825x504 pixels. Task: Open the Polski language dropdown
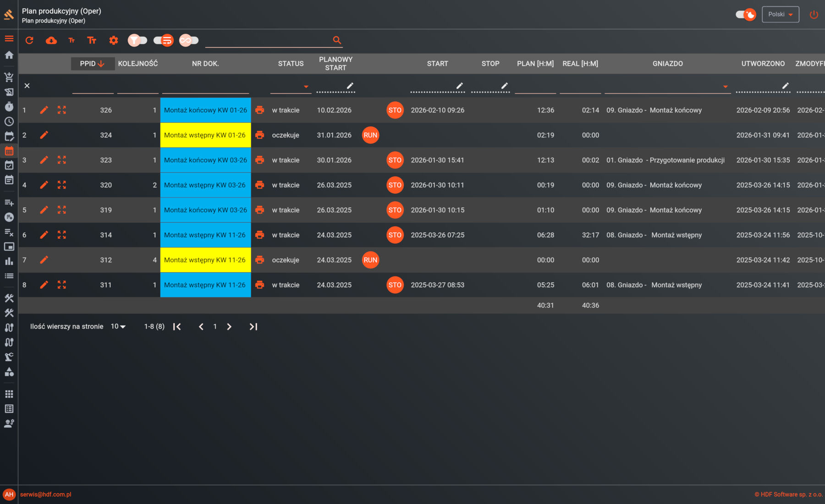click(781, 14)
